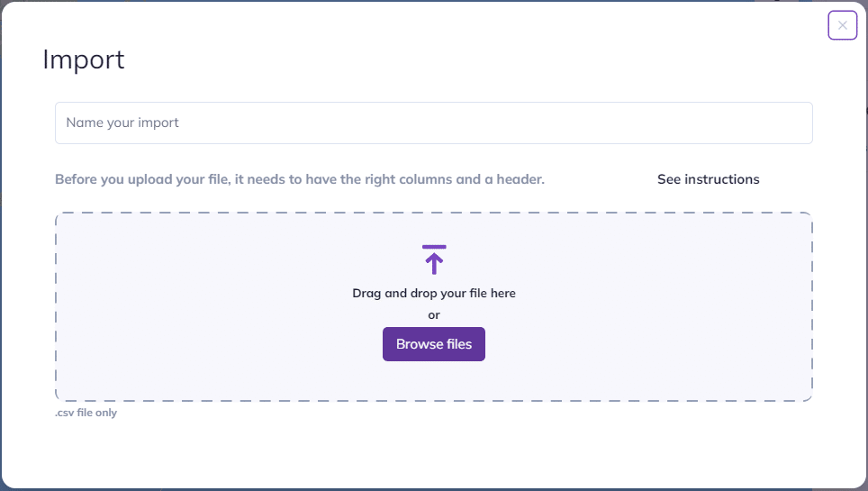Viewport: 868px width, 491px height.
Task: Click the .csv file only note
Action: [86, 413]
